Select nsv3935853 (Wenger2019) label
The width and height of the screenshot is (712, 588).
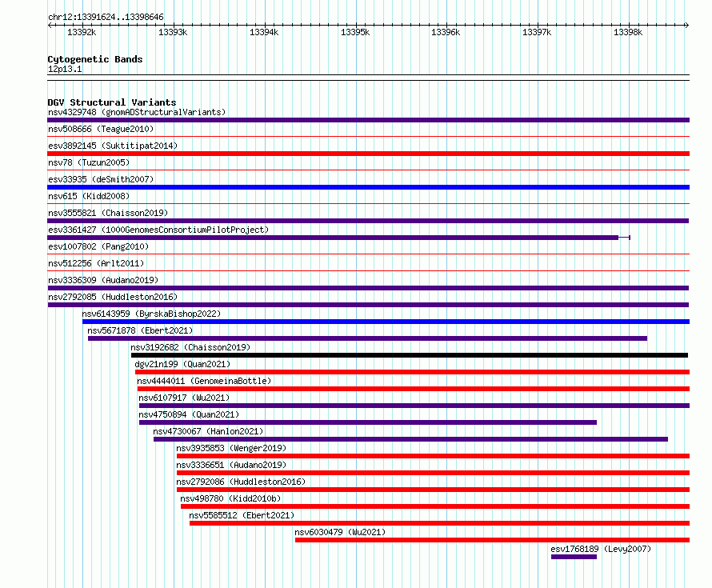[231, 448]
